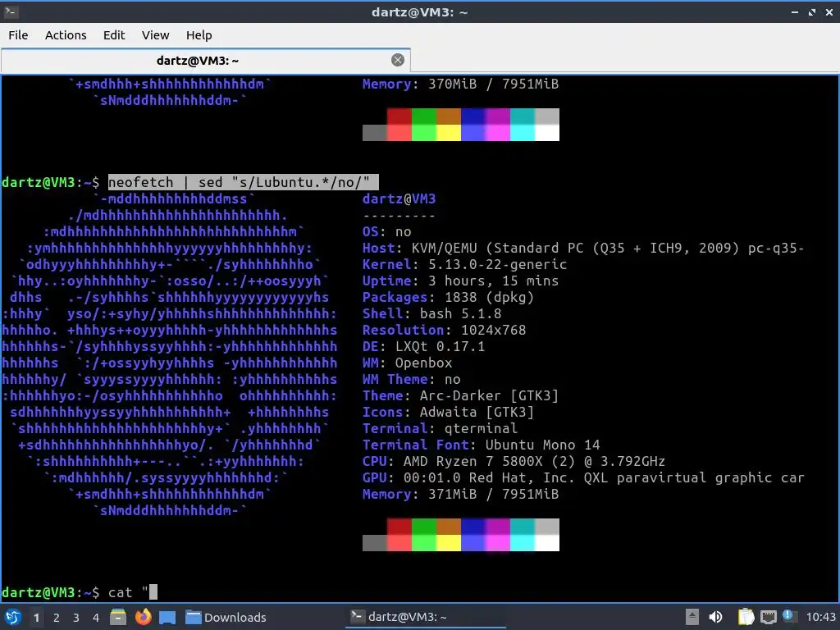Click the Memory 371MiB / 7951MiB line
Viewport: 840px width, 630px height.
[460, 495]
